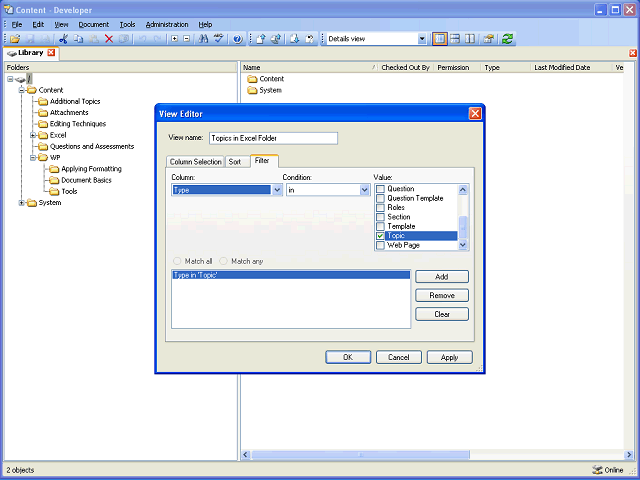
Task: Switch to the Column Selection tab
Action: pos(196,162)
